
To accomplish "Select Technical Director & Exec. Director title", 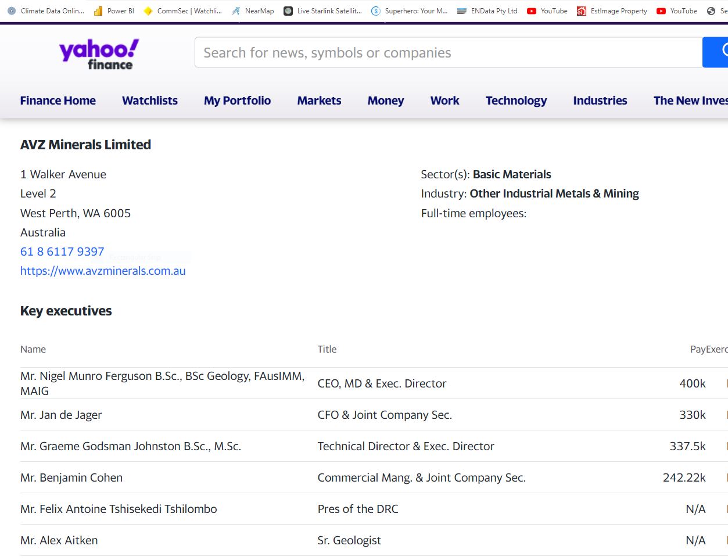I will click(406, 446).
